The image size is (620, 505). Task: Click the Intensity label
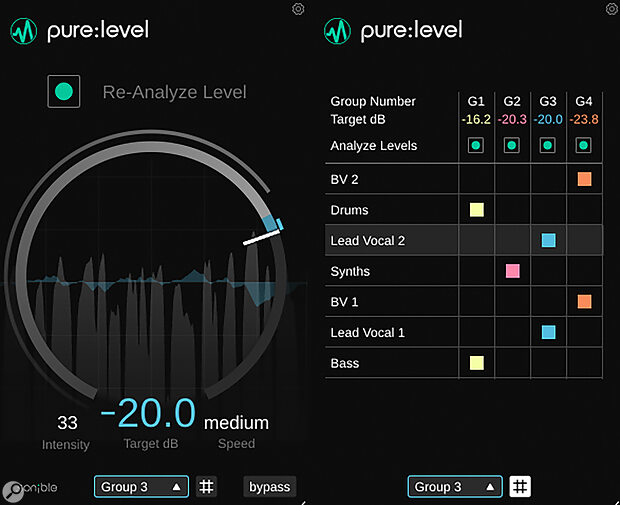[x=66, y=445]
